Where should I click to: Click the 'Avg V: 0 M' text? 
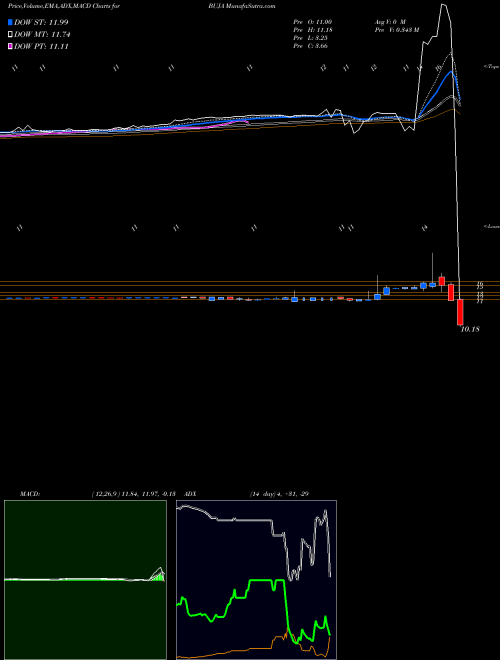tap(389, 21)
